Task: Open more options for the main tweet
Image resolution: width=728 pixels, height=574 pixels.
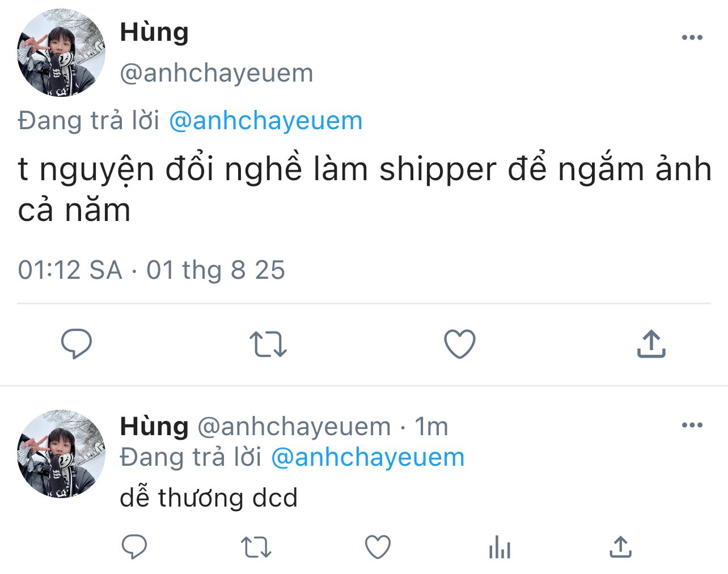Action: (692, 38)
